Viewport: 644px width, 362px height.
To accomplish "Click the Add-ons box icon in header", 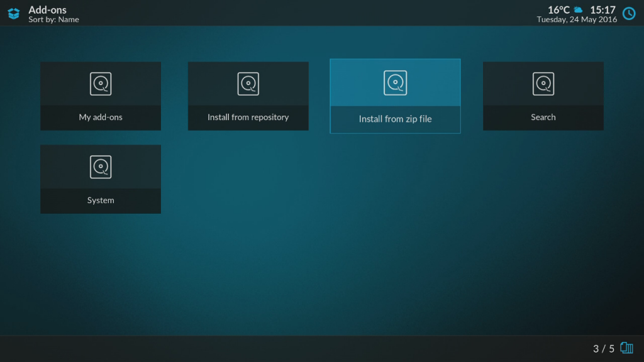I will pyautogui.click(x=14, y=14).
